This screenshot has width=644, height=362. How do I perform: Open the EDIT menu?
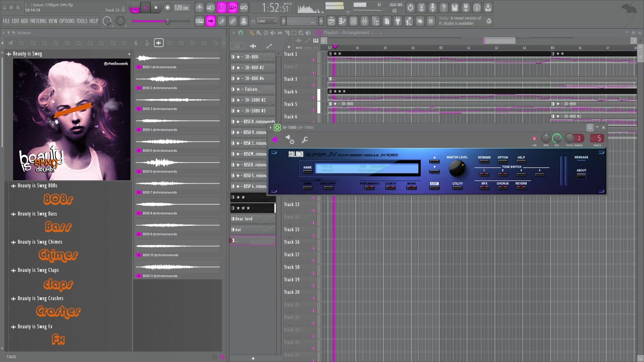point(15,21)
